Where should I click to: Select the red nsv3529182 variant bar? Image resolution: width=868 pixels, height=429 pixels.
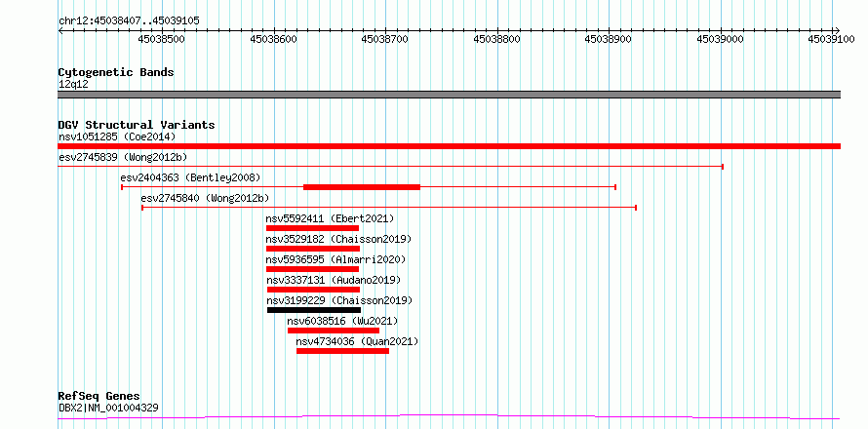pos(313,249)
